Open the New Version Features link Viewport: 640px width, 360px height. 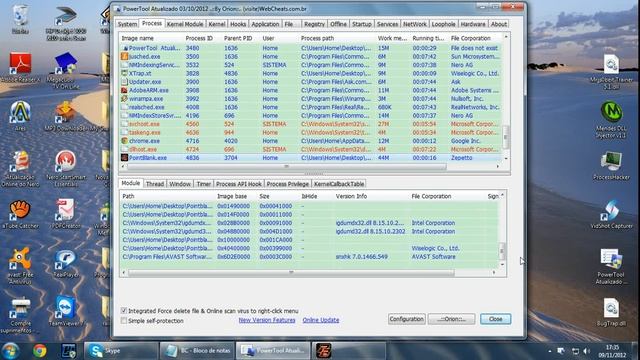click(267, 320)
